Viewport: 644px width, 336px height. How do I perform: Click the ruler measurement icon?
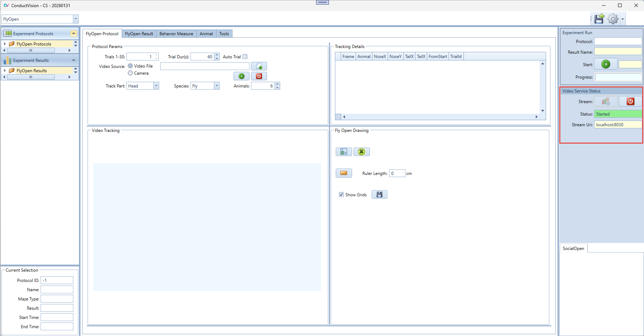[344, 173]
